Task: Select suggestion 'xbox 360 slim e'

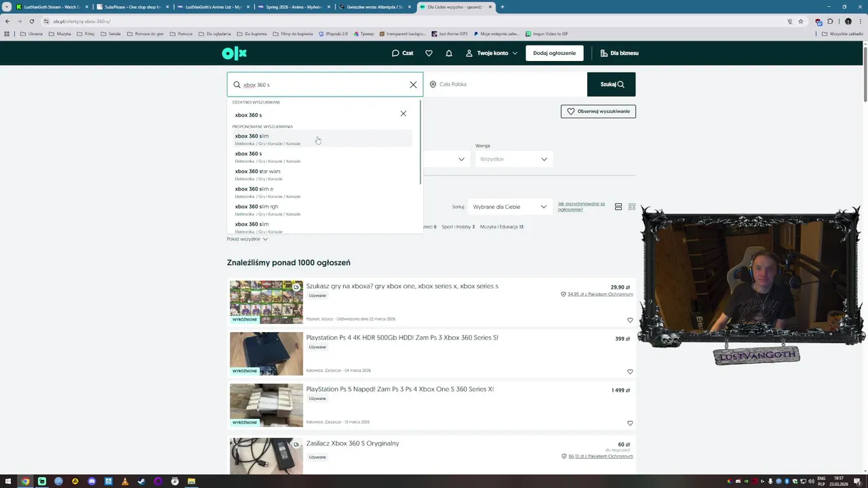Action: (x=323, y=192)
